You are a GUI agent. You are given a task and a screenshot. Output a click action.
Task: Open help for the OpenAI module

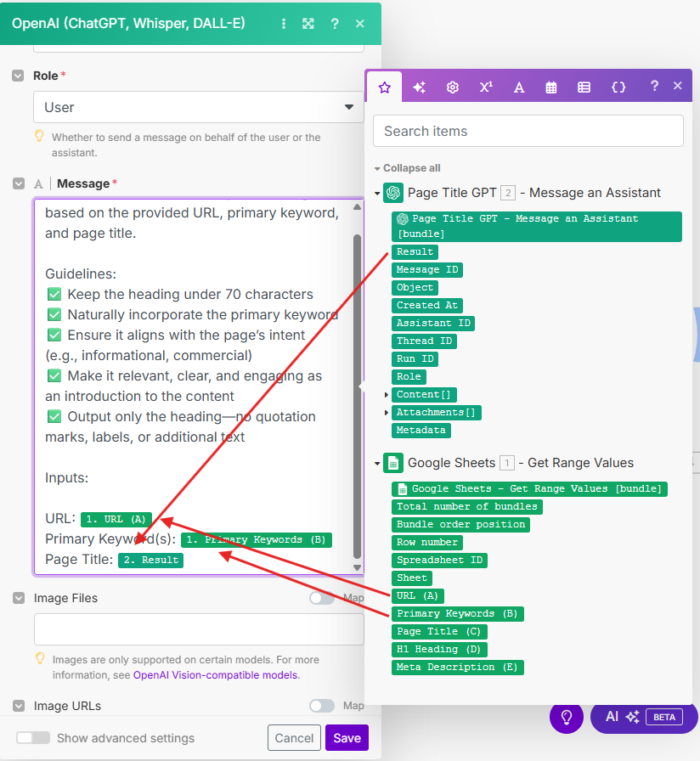(x=335, y=23)
